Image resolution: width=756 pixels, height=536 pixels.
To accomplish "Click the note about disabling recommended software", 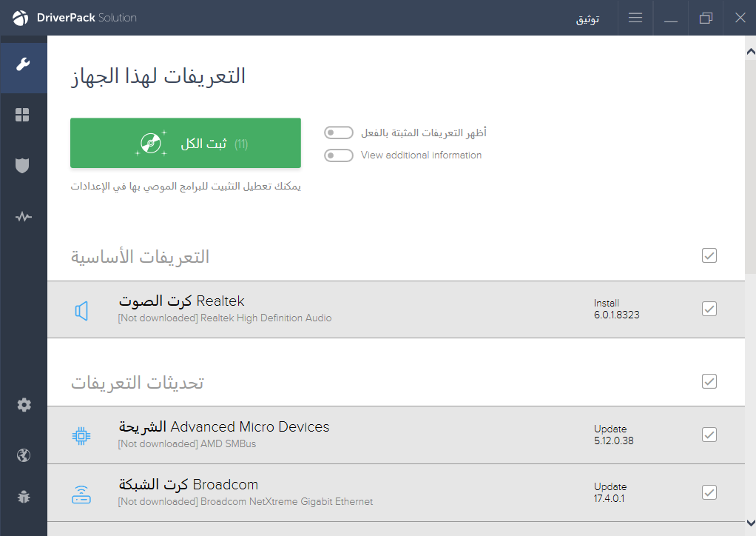I will (x=186, y=187).
